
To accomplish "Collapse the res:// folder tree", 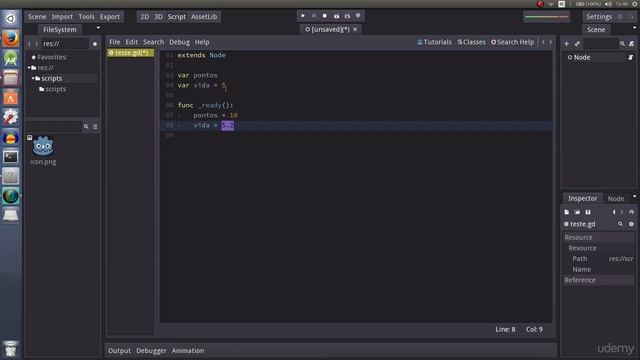I will 29,68.
